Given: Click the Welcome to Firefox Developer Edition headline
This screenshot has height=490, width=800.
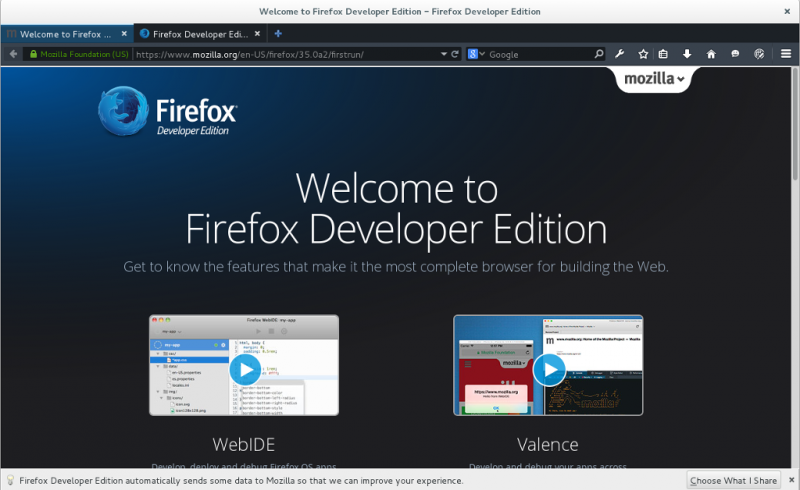Looking at the screenshot, I should point(396,209).
